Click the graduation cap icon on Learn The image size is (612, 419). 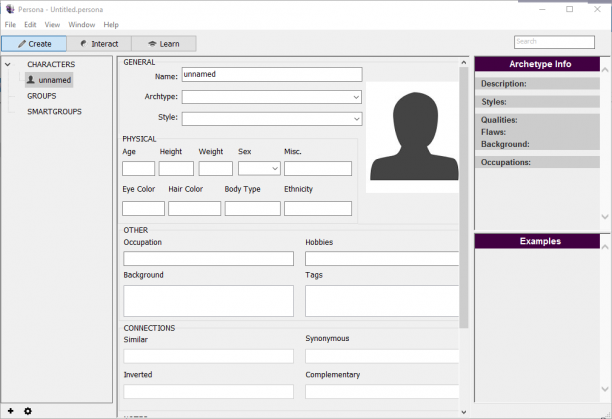tap(152, 44)
